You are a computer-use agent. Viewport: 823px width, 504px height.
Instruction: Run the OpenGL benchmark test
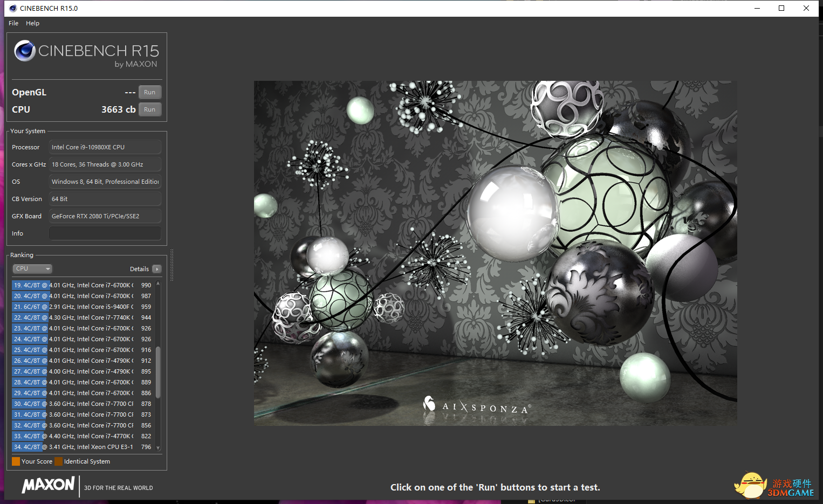point(149,92)
